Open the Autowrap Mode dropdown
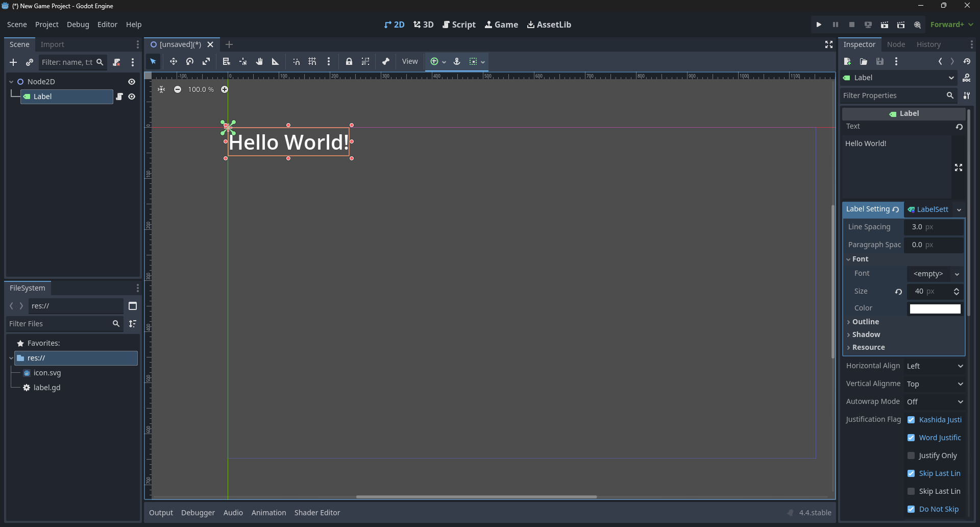The width and height of the screenshot is (980, 527). [x=935, y=402]
